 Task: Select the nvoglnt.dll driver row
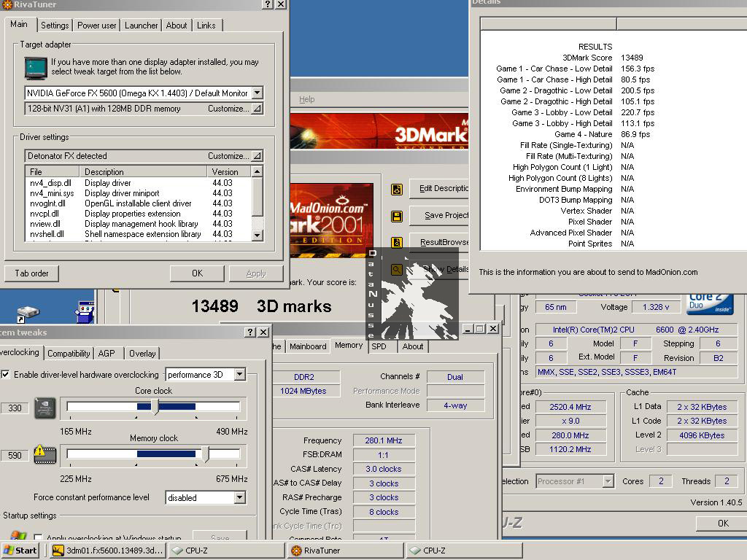(x=138, y=203)
